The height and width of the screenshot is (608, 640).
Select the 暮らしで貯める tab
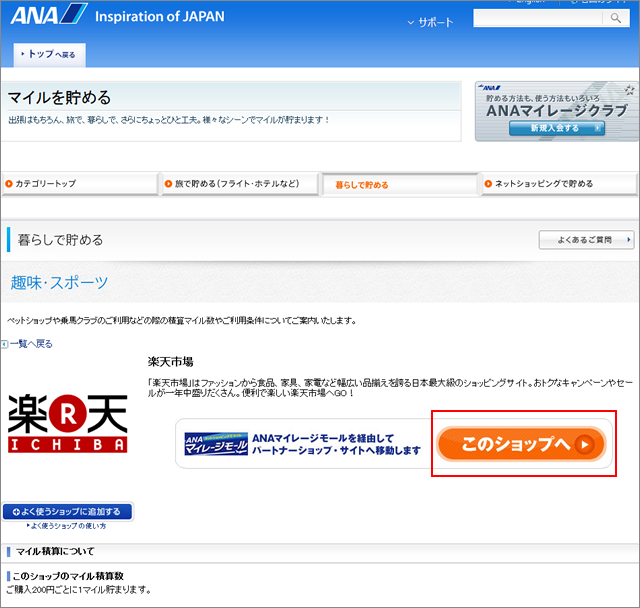(400, 185)
